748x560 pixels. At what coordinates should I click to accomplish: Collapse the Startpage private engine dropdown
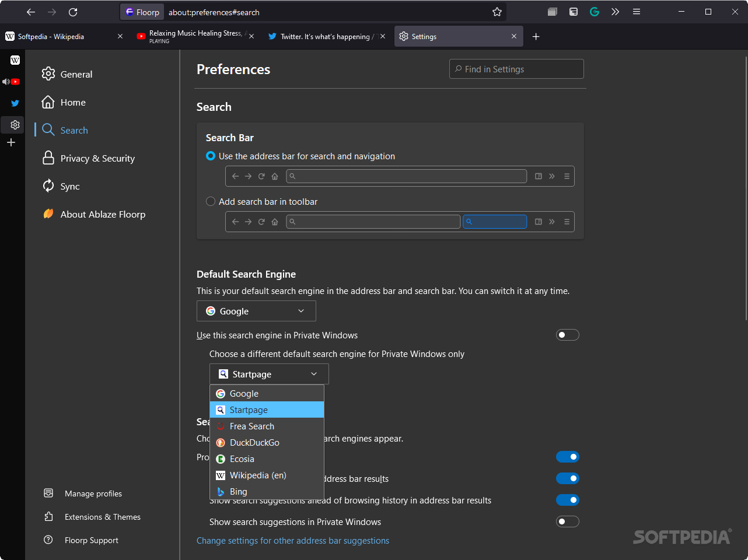point(269,374)
